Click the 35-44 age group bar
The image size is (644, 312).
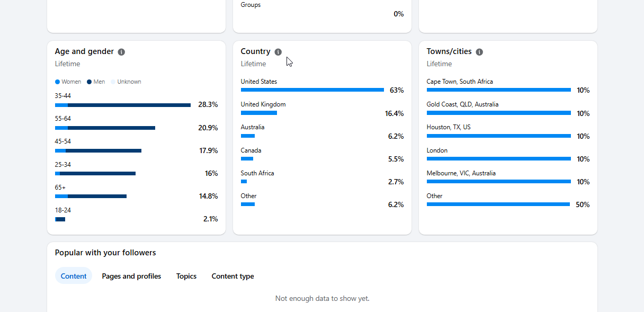[x=123, y=105]
